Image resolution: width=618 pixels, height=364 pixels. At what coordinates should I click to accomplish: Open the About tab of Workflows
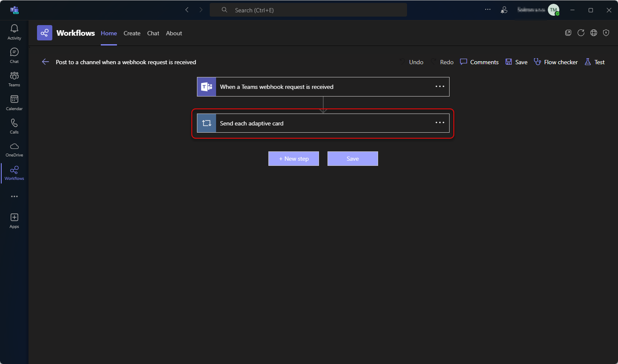174,33
